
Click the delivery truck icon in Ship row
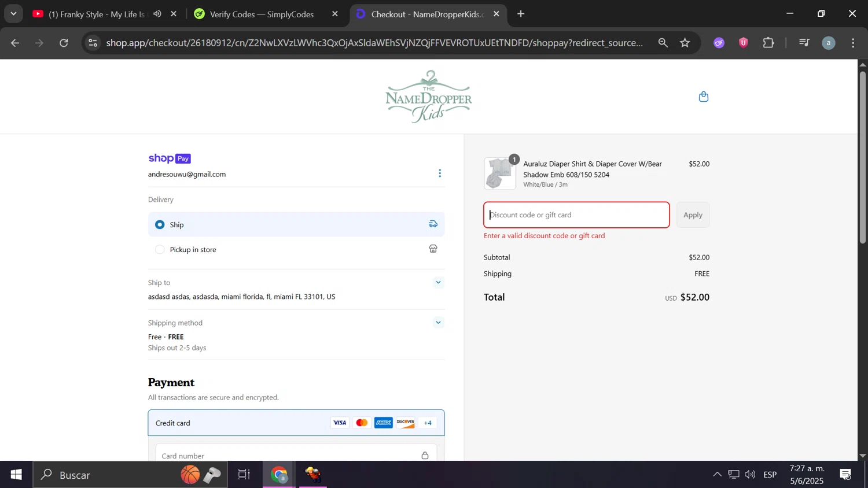click(433, 224)
